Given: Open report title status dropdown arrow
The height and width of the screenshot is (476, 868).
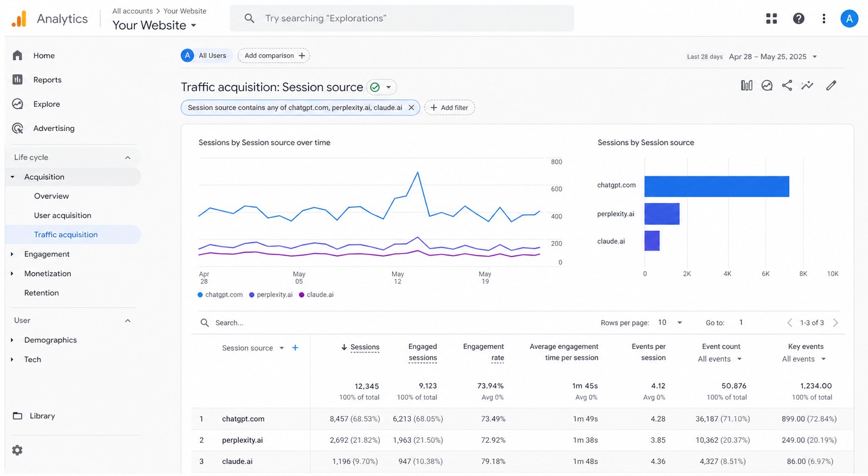Looking at the screenshot, I should pyautogui.click(x=389, y=87).
